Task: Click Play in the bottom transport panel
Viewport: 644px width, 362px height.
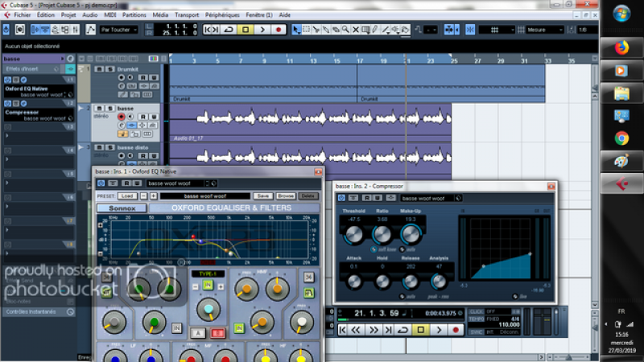Action: click(x=439, y=329)
